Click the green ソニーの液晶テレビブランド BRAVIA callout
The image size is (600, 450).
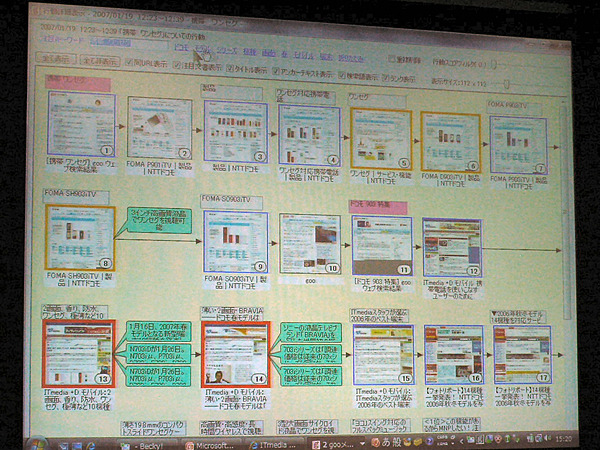pos(310,332)
